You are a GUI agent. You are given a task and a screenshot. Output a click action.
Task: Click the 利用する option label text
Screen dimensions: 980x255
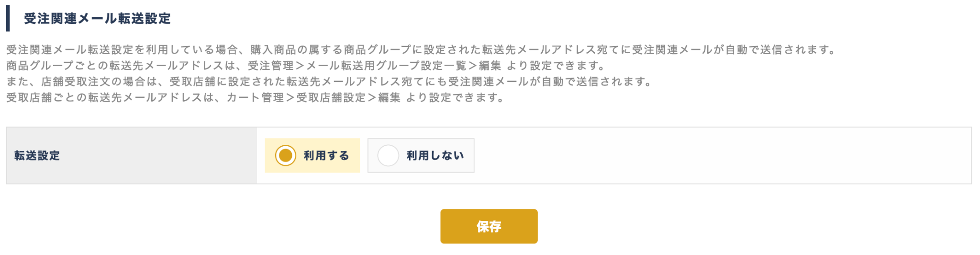[x=326, y=155]
